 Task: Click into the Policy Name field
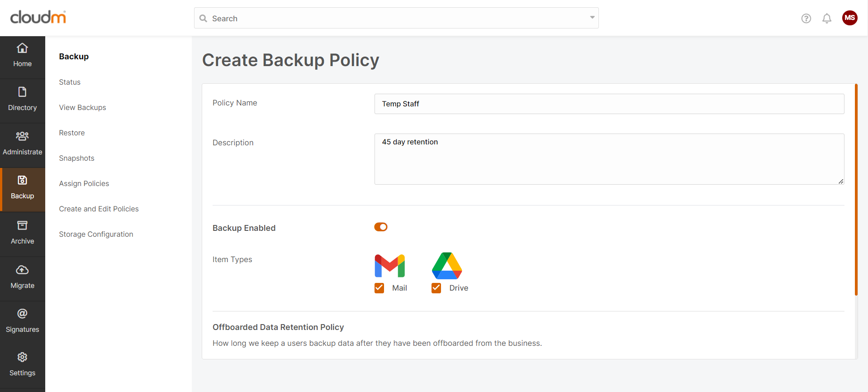point(609,104)
